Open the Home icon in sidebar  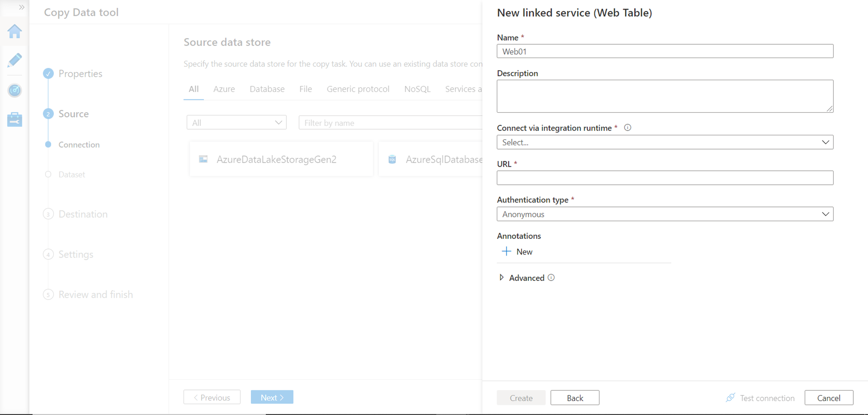[15, 31]
